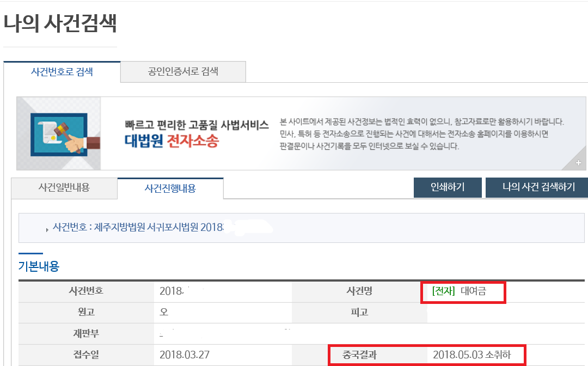The width and height of the screenshot is (588, 366).
Task: Click the arrow bullet before 사건번호 line
Action: point(47,229)
